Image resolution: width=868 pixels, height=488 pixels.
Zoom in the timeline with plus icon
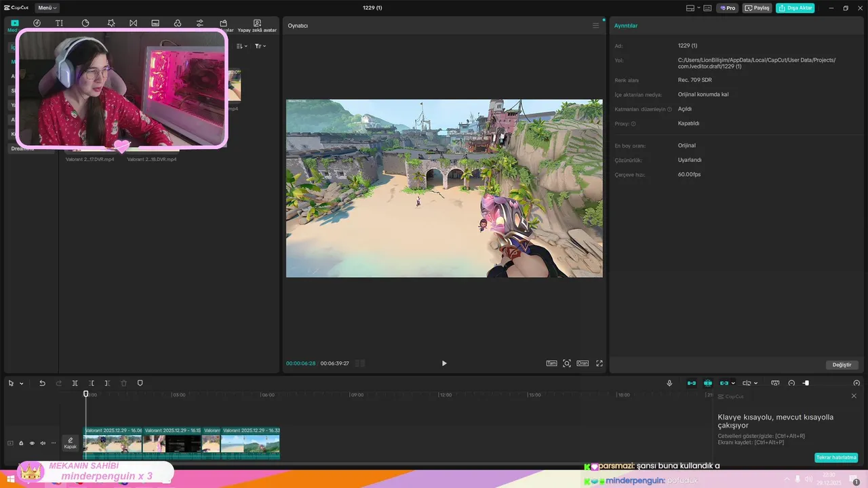point(856,384)
